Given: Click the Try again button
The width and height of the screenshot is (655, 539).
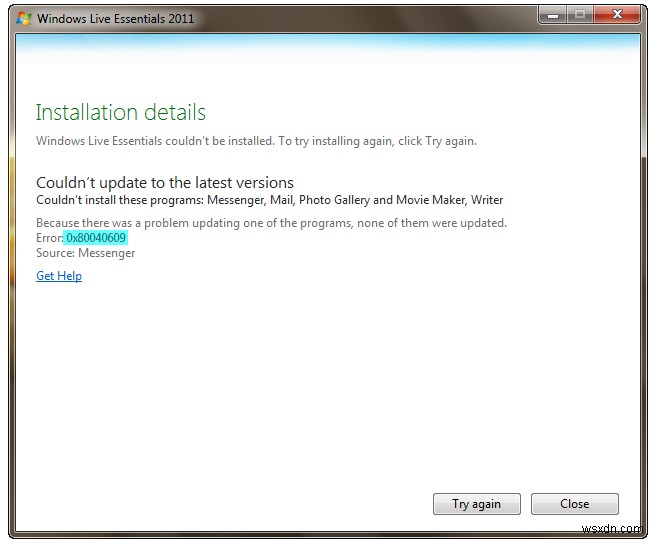Looking at the screenshot, I should click(x=477, y=503).
